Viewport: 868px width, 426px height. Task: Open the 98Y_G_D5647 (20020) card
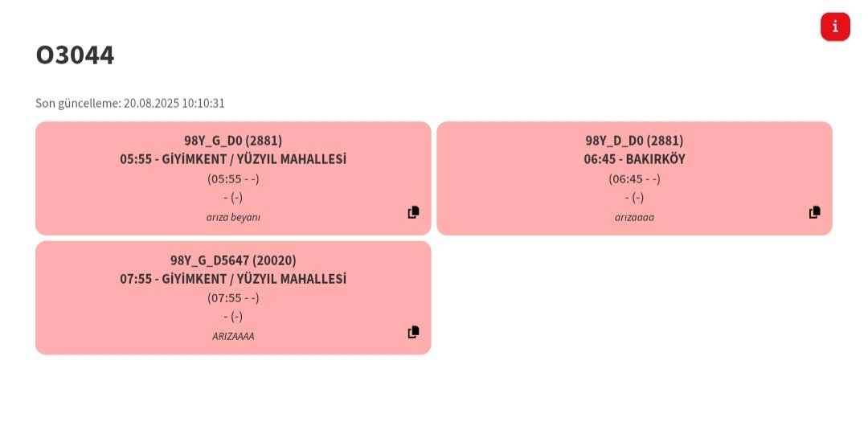tap(233, 297)
